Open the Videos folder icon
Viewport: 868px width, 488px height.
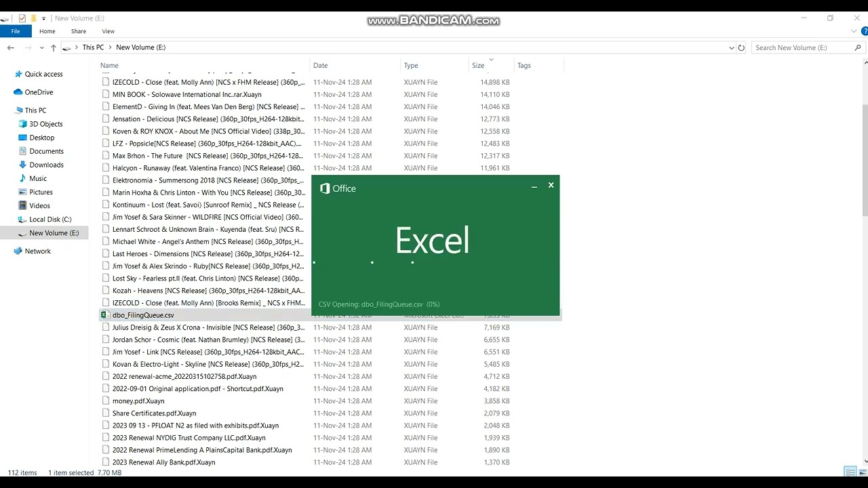click(x=22, y=205)
